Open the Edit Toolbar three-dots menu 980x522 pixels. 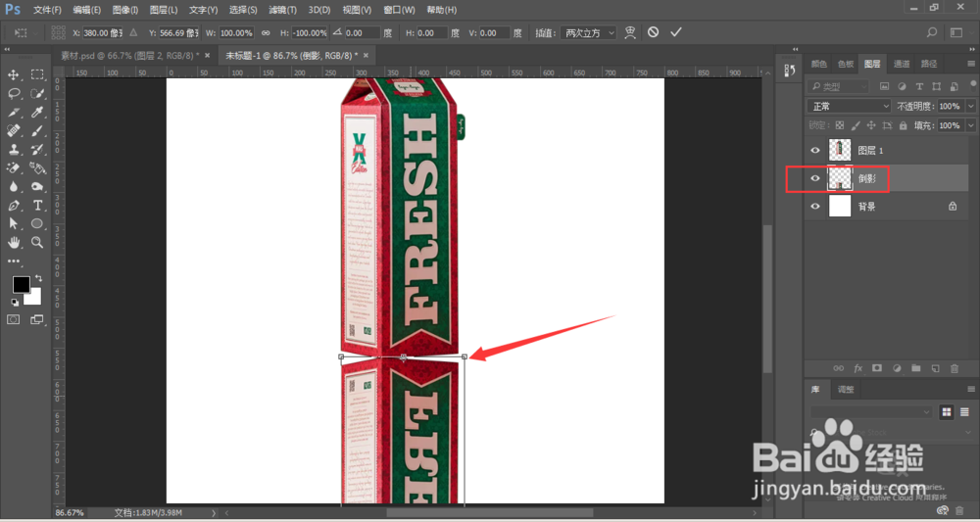(13, 261)
